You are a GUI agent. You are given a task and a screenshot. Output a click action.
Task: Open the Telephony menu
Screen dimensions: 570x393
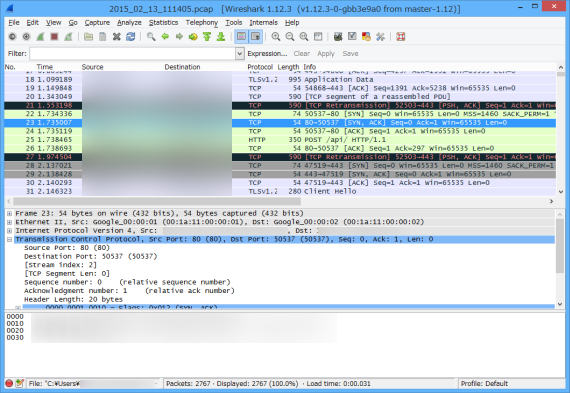tap(202, 23)
